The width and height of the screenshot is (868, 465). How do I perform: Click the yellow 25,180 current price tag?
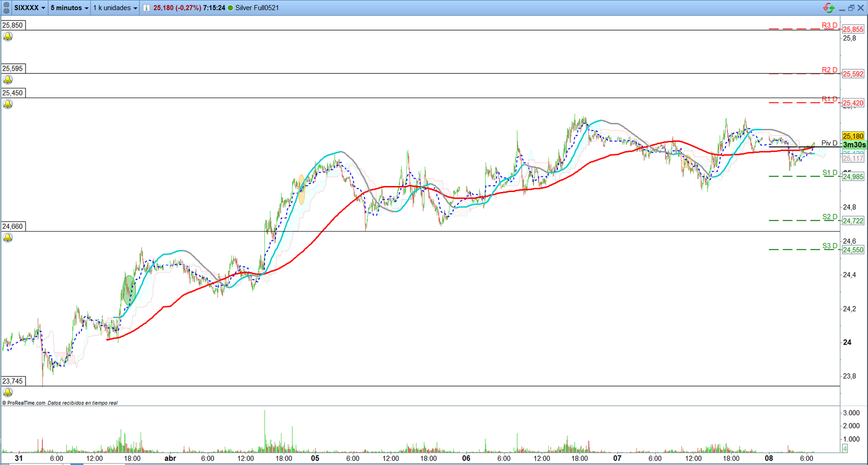point(853,136)
